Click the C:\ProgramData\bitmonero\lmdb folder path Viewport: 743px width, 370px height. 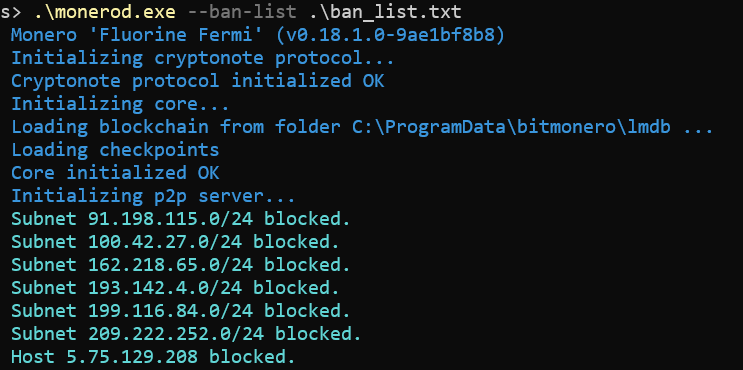click(511, 127)
